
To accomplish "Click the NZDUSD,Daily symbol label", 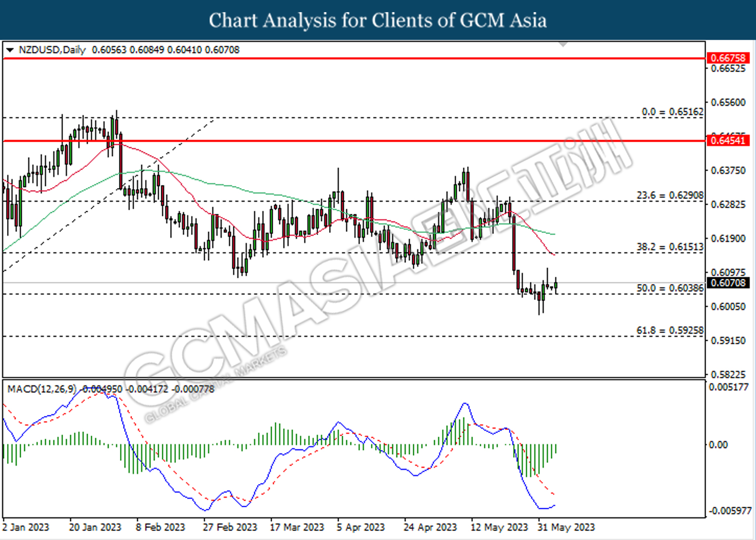I will (x=52, y=50).
